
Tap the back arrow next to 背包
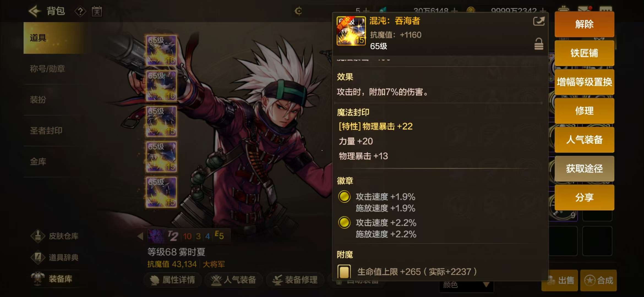35,11
